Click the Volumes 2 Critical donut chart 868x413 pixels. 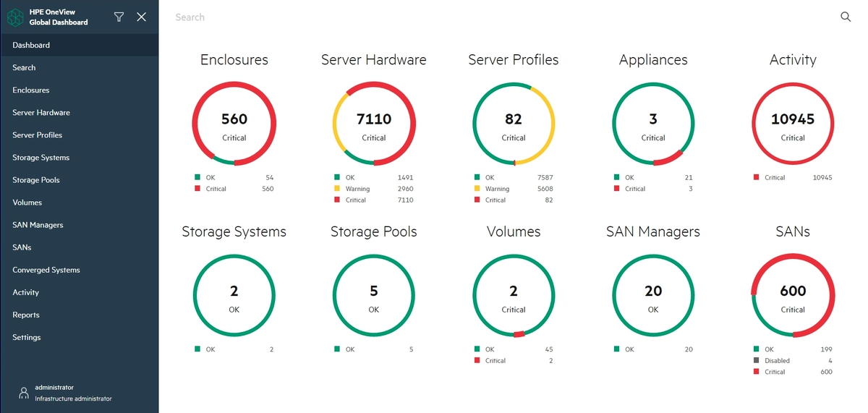click(514, 295)
